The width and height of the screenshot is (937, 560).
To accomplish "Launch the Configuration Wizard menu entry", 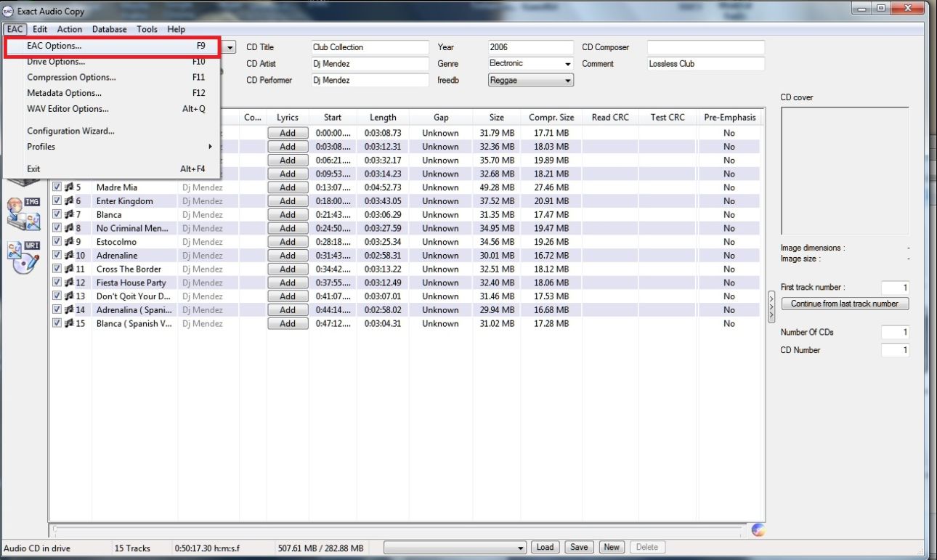I will (112, 131).
